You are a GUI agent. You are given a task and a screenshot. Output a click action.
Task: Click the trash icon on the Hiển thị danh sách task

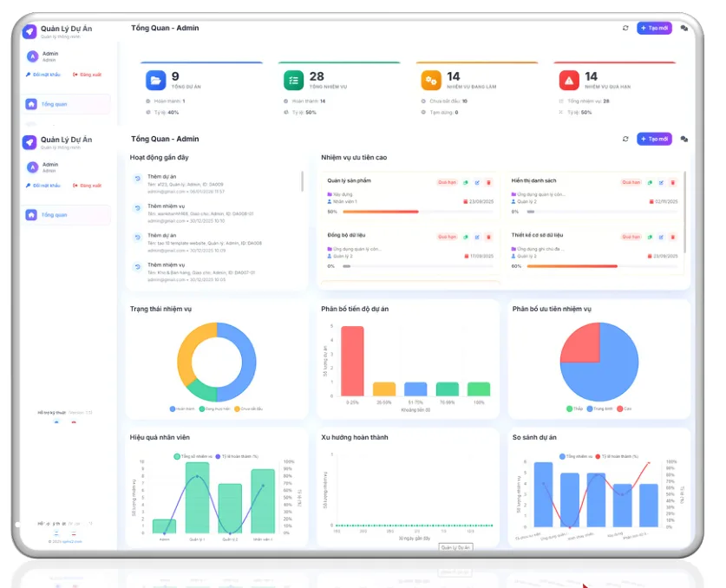(x=673, y=182)
